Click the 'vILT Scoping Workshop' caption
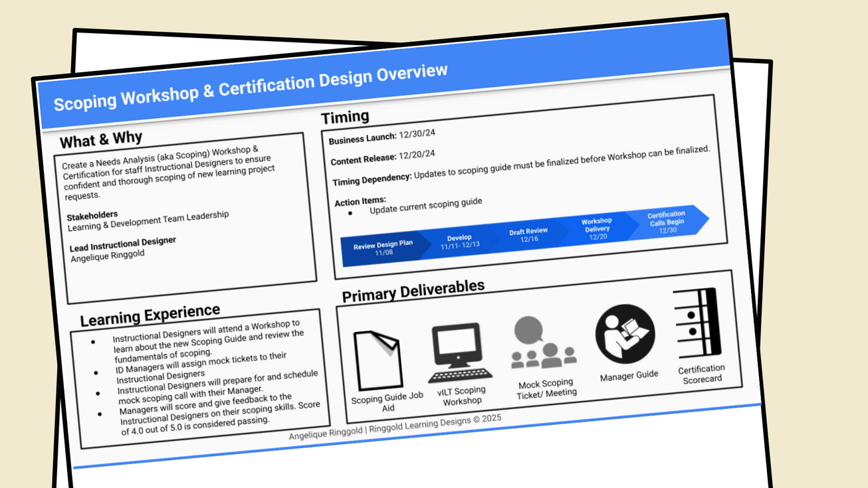Image resolution: width=868 pixels, height=488 pixels. tap(461, 396)
